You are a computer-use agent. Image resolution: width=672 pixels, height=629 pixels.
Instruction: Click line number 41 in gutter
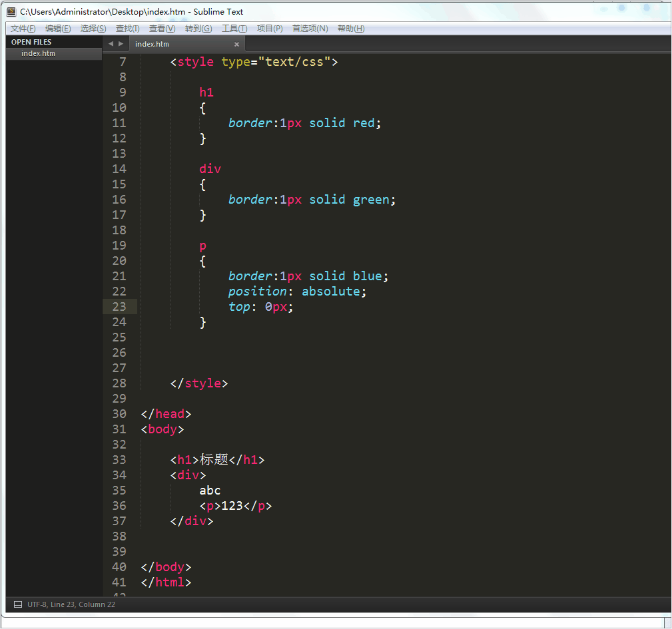point(119,582)
